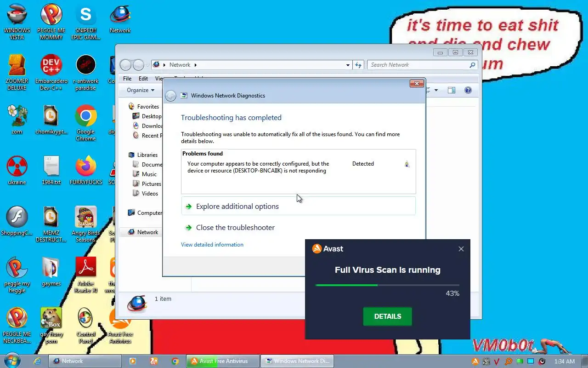Open Internet Explorer from the taskbar

[x=38, y=361]
